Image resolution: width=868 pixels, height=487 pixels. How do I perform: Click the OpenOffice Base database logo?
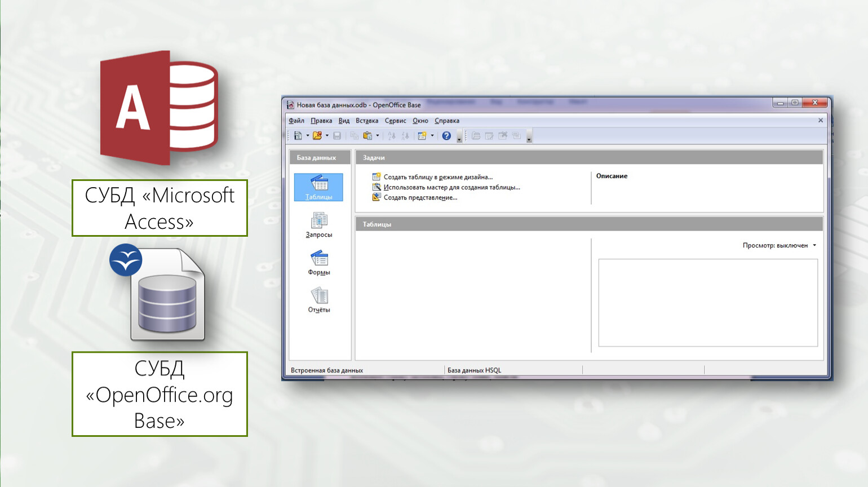[158, 292]
